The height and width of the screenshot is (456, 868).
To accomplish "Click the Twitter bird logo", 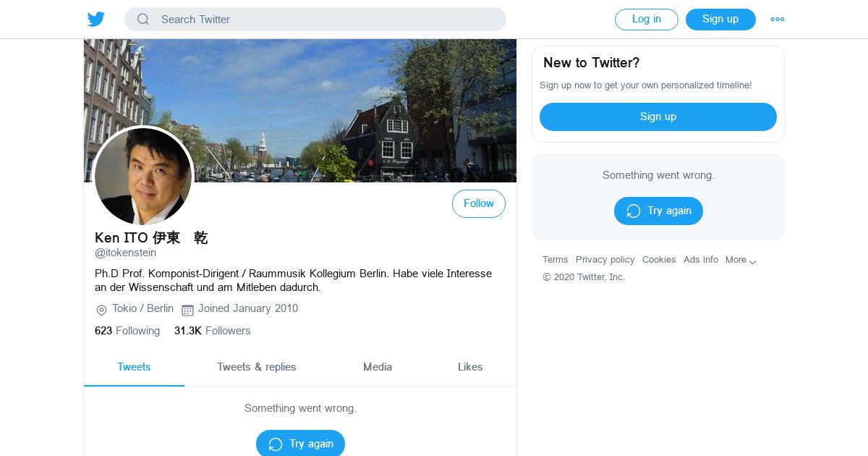I will (x=96, y=20).
